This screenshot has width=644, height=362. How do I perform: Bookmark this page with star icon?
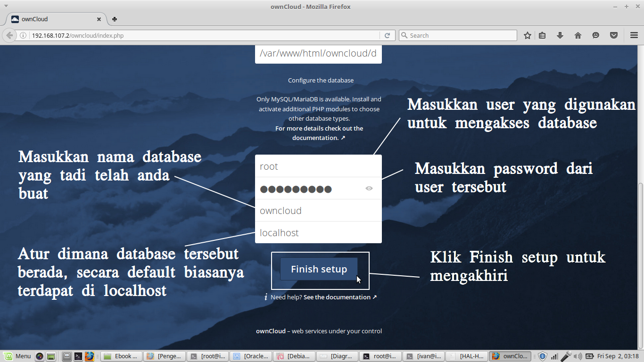click(x=528, y=35)
